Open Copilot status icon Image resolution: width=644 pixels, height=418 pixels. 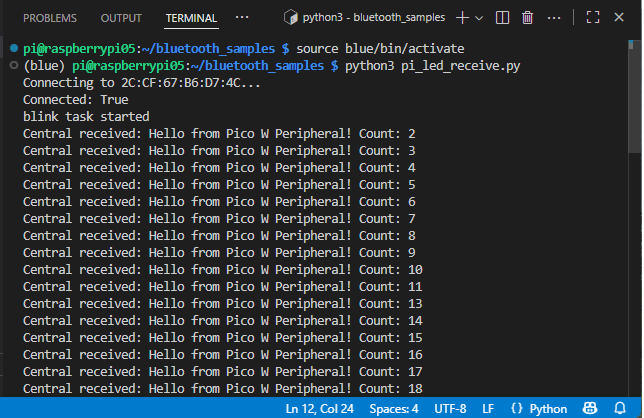pos(592,409)
